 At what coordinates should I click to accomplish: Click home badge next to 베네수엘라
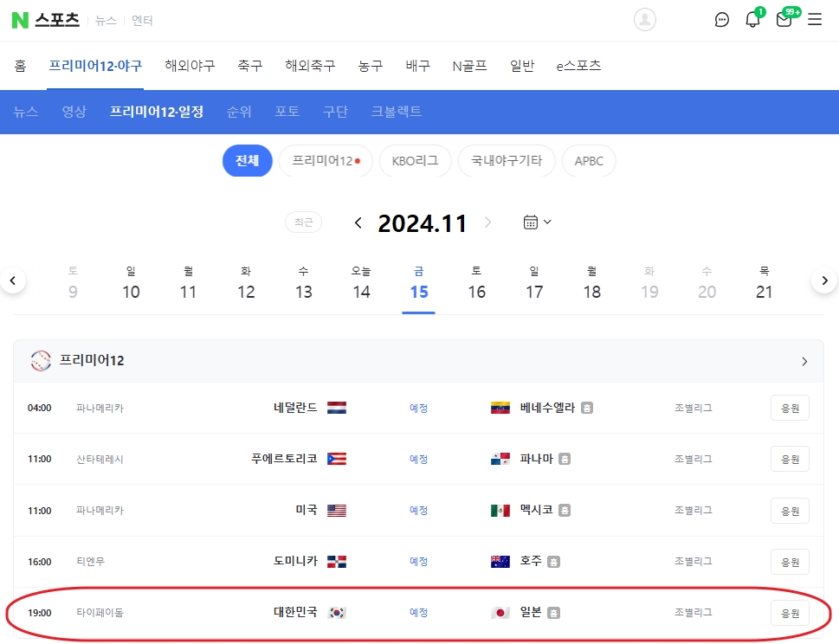587,408
